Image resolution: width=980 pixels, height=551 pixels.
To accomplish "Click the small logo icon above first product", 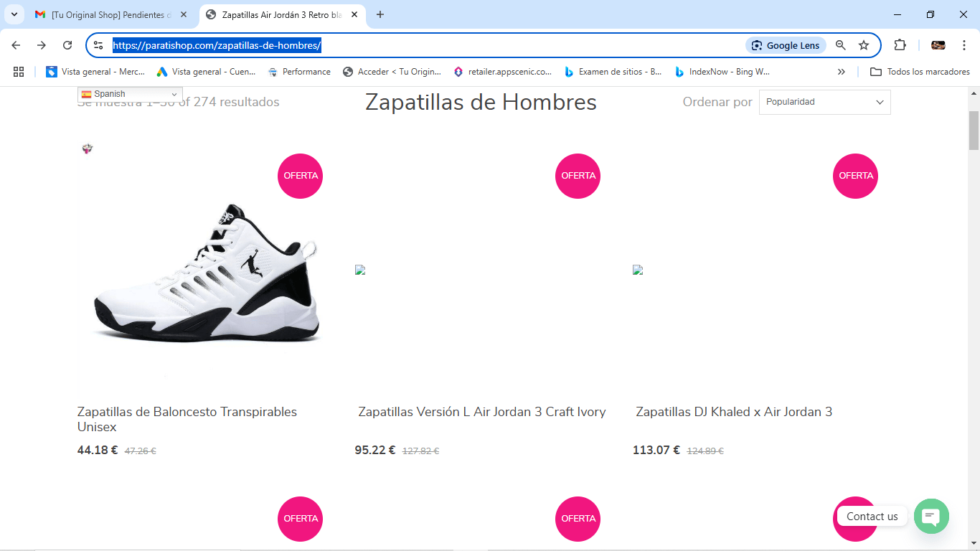I will [88, 149].
